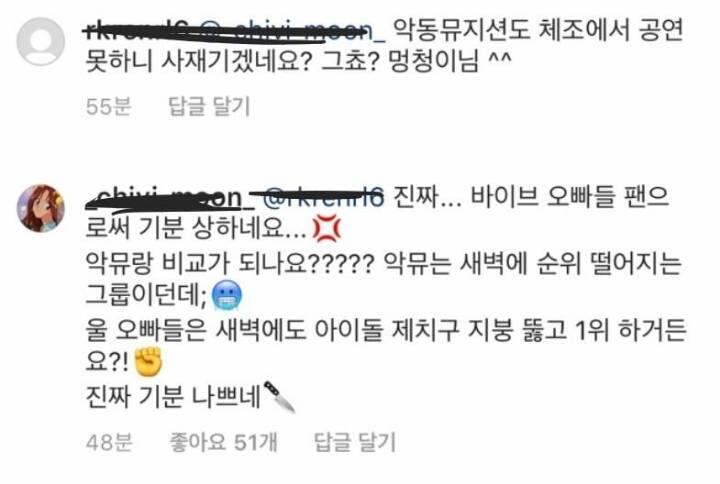Screen dimensions: 720x484
Task: Tap 답글 달기 under the 48분 comment
Action: tap(354, 442)
